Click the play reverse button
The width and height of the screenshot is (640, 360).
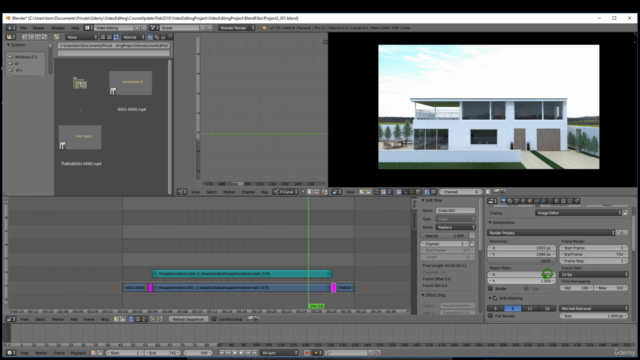click(x=234, y=353)
